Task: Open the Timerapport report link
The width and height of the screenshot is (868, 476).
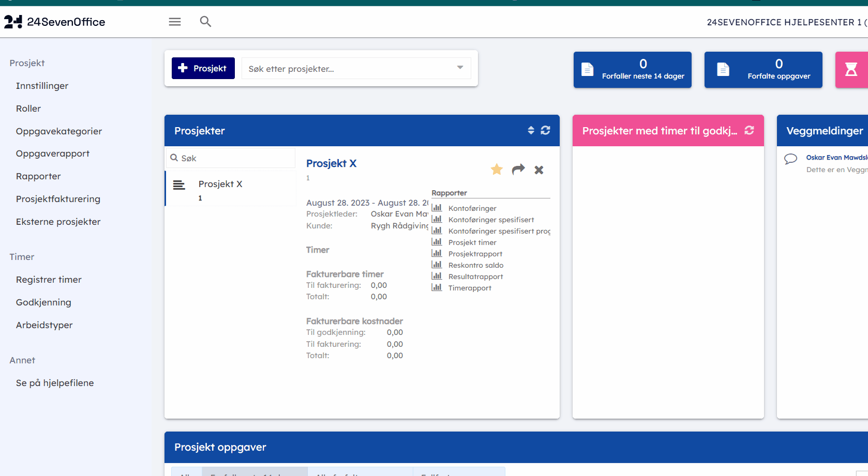Action: (469, 288)
